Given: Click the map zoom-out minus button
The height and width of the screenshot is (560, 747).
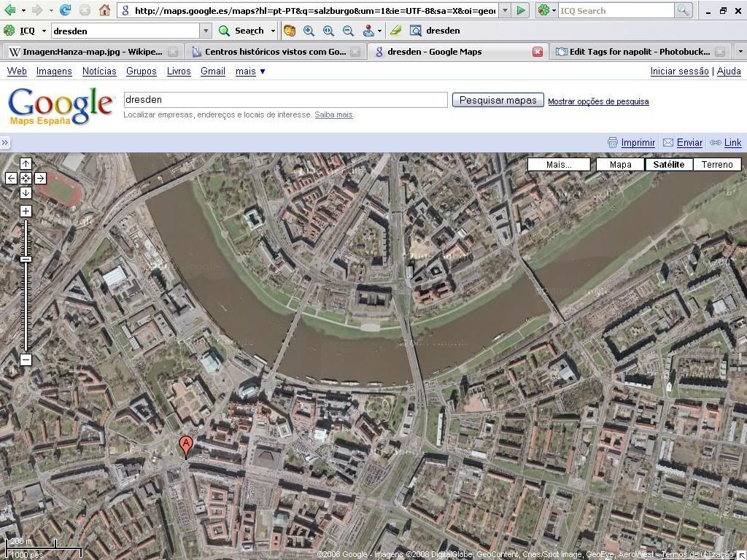Looking at the screenshot, I should click(26, 359).
